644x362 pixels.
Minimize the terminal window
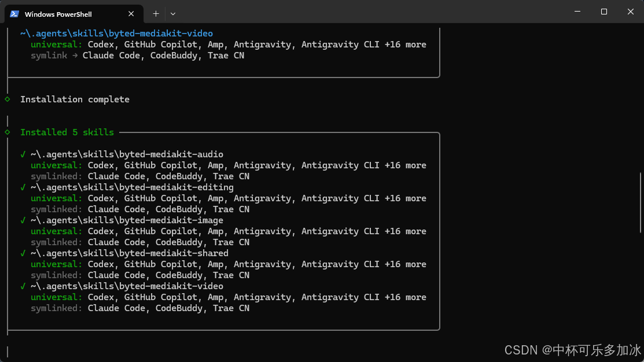(577, 12)
